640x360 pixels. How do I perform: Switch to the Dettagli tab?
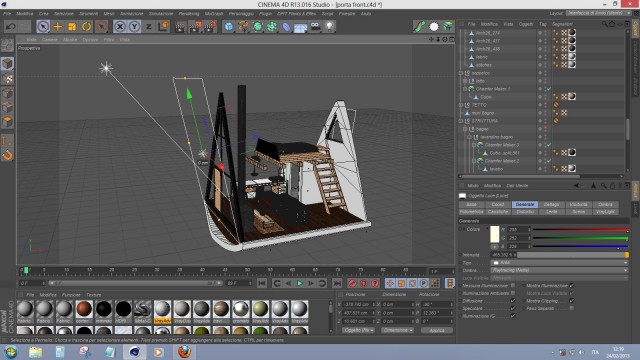(551, 204)
